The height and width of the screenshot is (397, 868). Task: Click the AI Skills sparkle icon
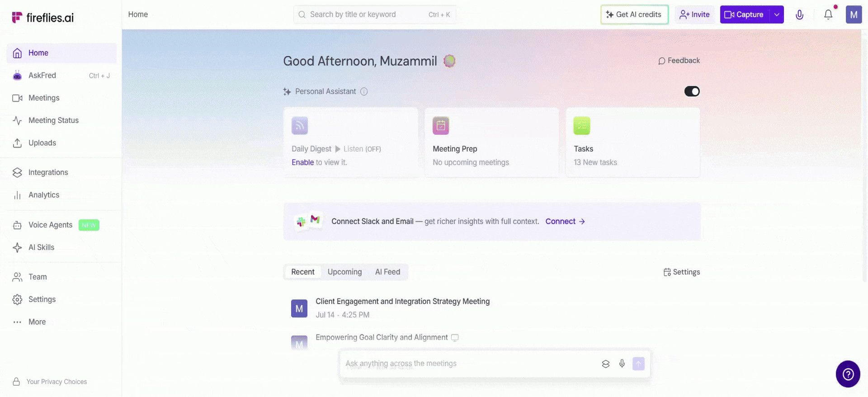(17, 247)
